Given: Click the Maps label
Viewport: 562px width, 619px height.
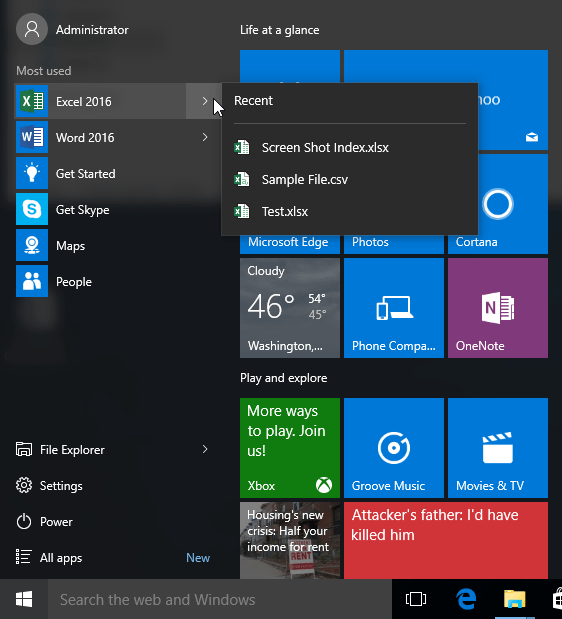Looking at the screenshot, I should 70,246.
